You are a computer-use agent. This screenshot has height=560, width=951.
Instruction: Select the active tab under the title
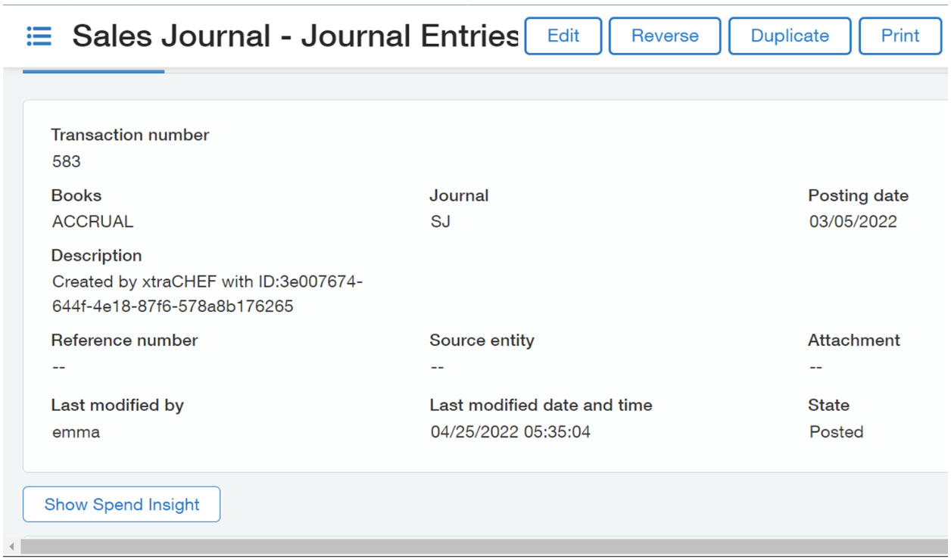click(93, 67)
